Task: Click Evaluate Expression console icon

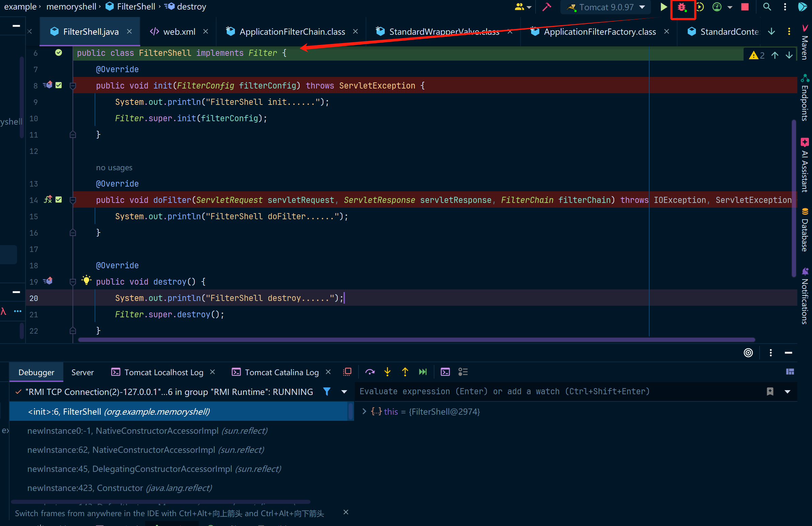Action: click(x=445, y=372)
